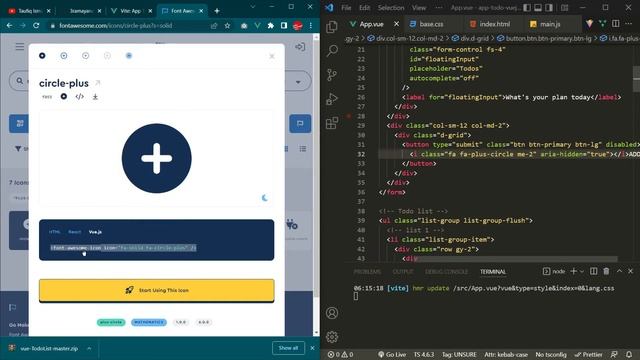Open circle-plus page via arrow link icon
The image size is (640, 360).
pos(98,83)
